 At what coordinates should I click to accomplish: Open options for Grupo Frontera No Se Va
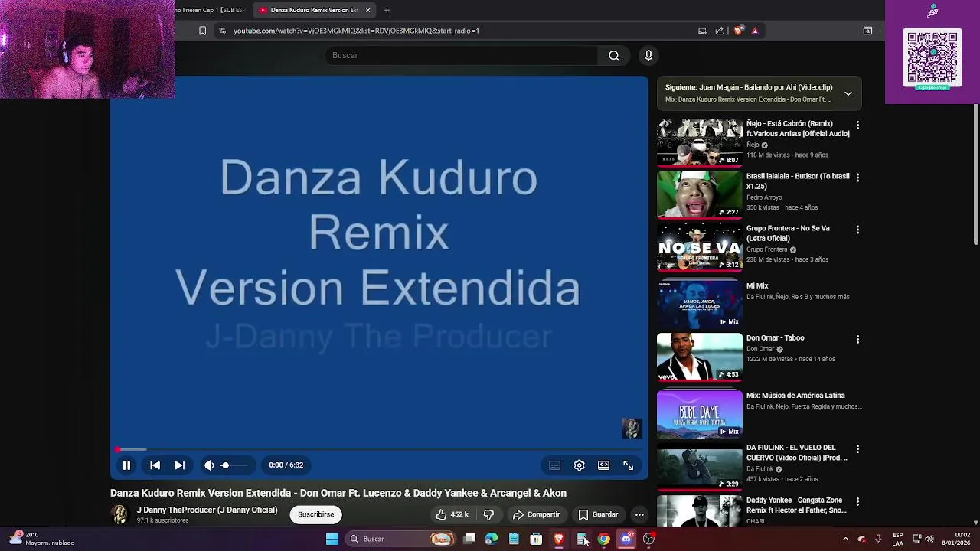(857, 230)
